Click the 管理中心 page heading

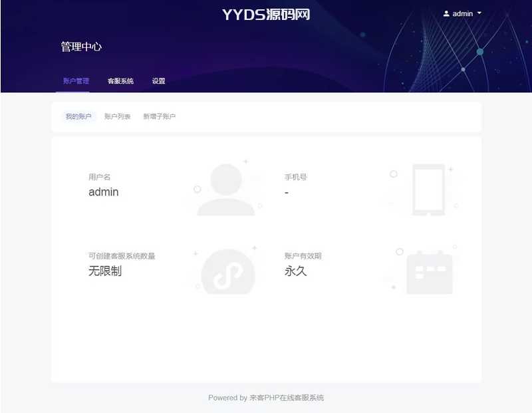pyautogui.click(x=81, y=47)
